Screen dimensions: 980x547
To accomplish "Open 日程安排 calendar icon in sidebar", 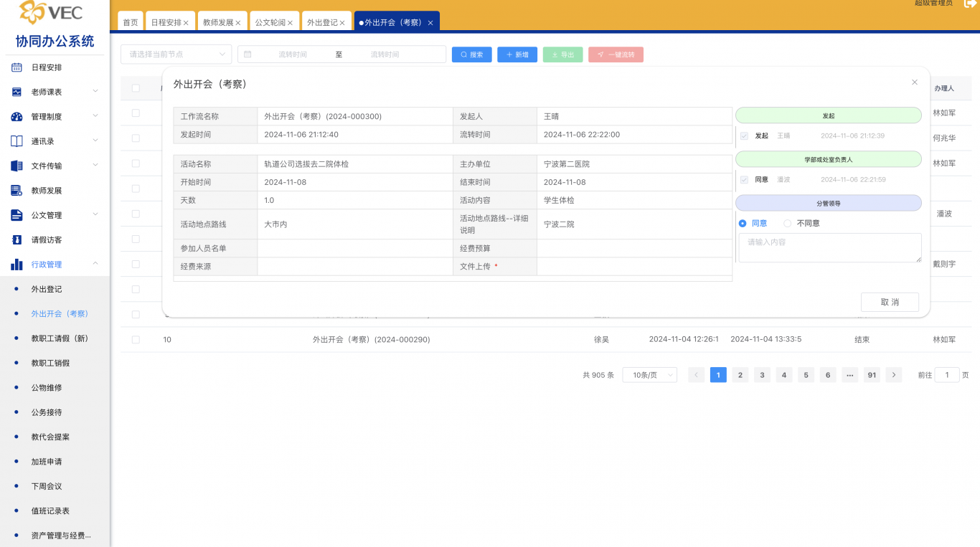I will pos(17,67).
